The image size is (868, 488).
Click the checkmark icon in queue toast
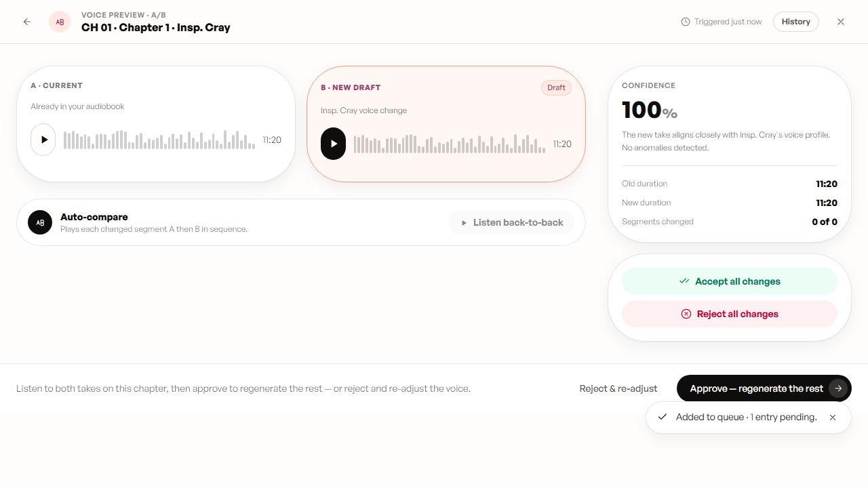point(663,417)
